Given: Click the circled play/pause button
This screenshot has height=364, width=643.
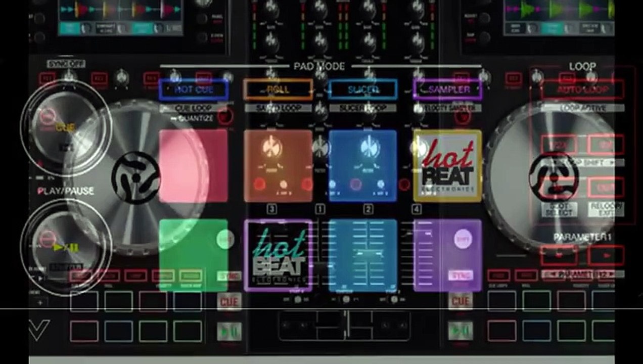Looking at the screenshot, I should click(x=66, y=248).
